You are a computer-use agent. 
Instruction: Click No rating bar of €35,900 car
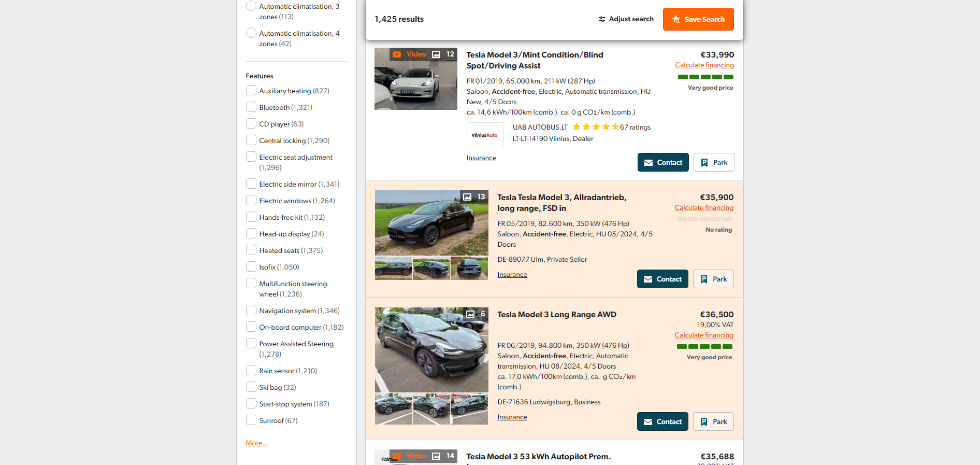point(704,219)
